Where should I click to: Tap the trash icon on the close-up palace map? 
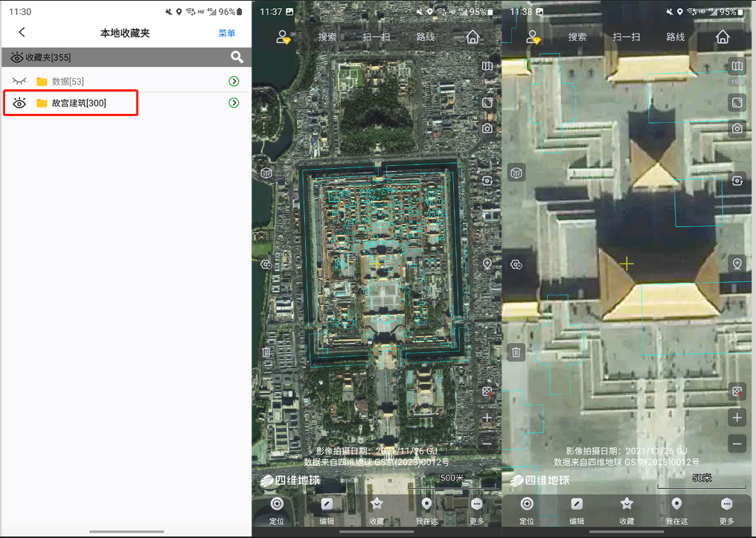point(516,352)
